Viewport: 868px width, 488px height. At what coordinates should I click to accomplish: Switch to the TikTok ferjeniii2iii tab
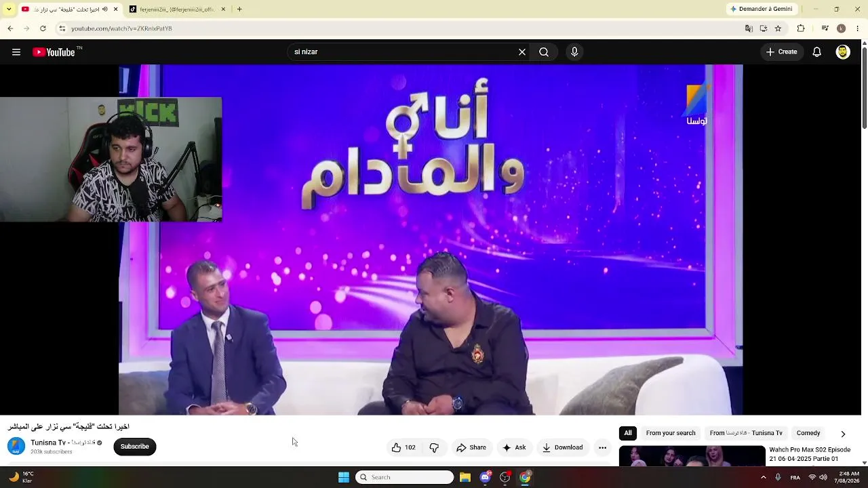[177, 9]
